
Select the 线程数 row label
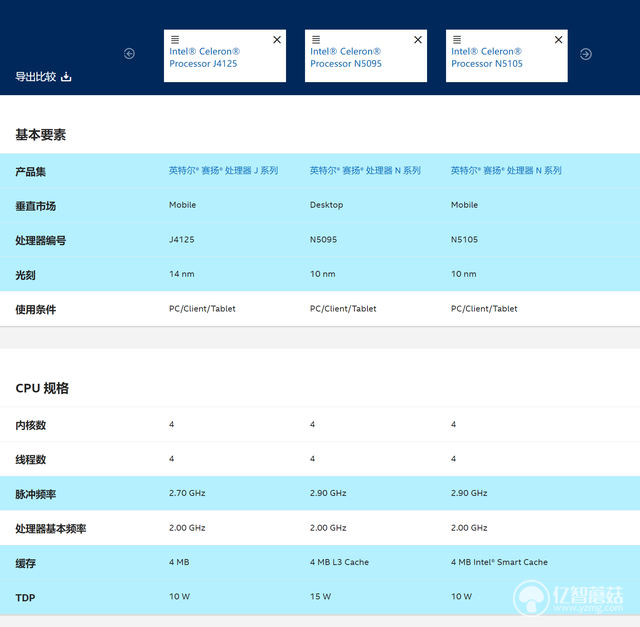click(31, 460)
